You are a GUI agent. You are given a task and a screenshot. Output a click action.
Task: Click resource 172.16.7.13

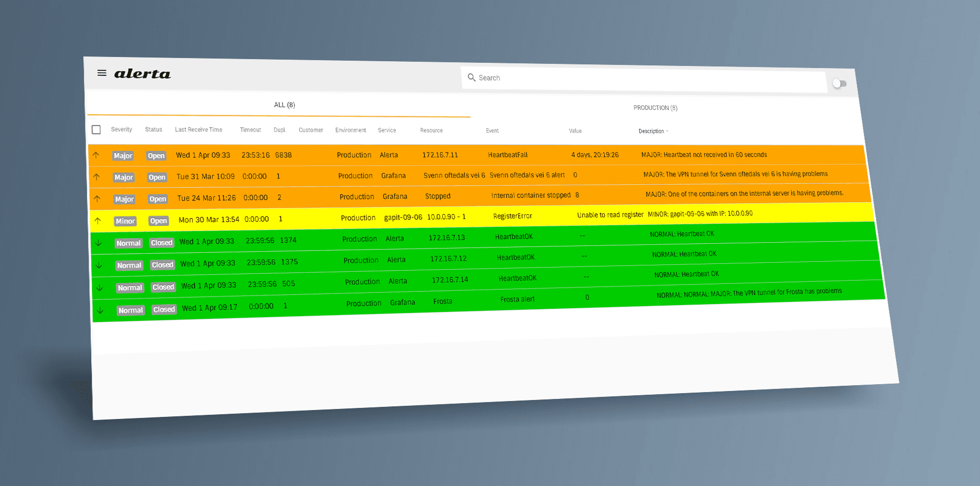click(x=447, y=238)
